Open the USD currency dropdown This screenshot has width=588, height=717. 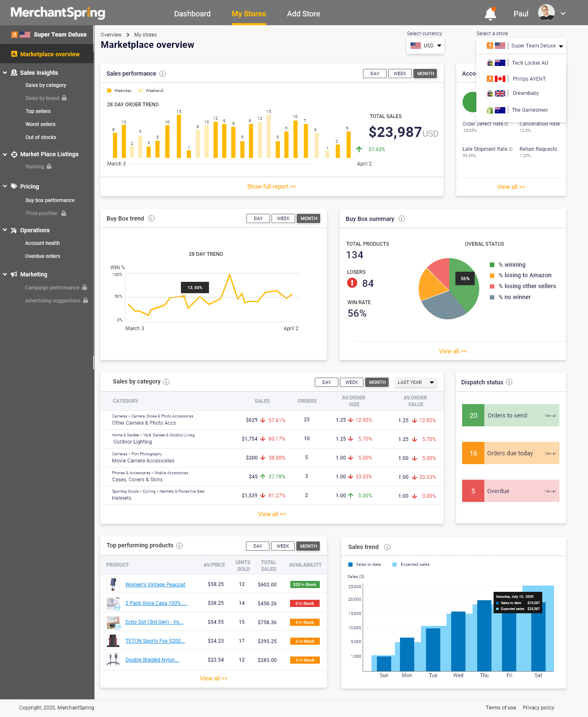425,46
